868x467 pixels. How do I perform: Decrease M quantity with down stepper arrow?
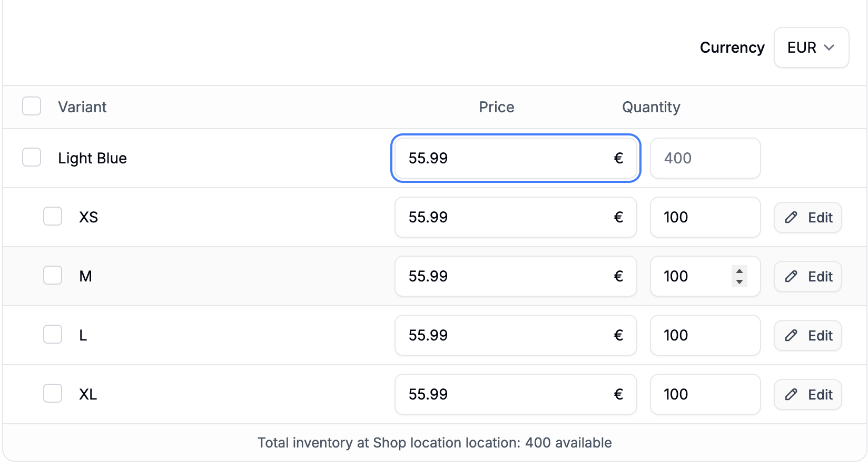click(739, 282)
